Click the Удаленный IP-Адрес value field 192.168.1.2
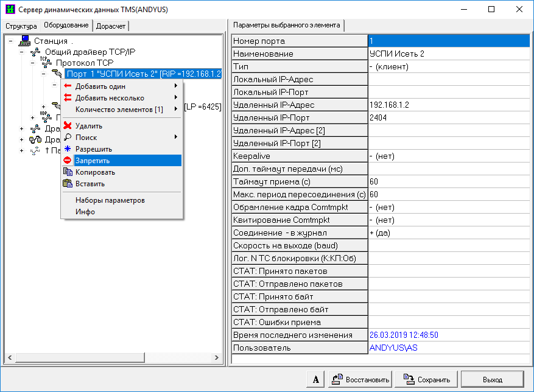 click(x=449, y=105)
